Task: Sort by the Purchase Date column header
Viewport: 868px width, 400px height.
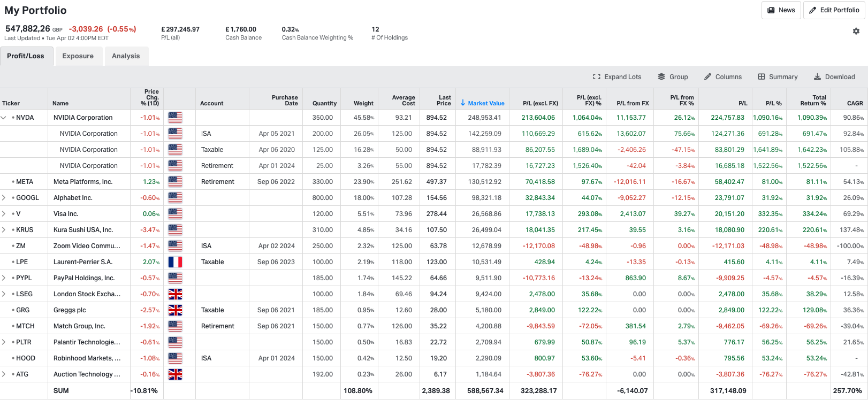Action: pyautogui.click(x=285, y=101)
